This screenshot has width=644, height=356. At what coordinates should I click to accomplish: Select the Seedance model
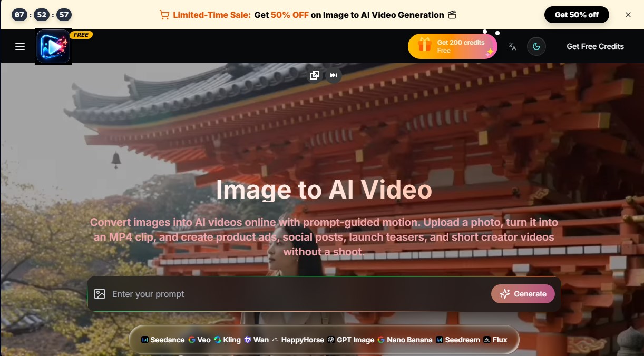pyautogui.click(x=163, y=340)
